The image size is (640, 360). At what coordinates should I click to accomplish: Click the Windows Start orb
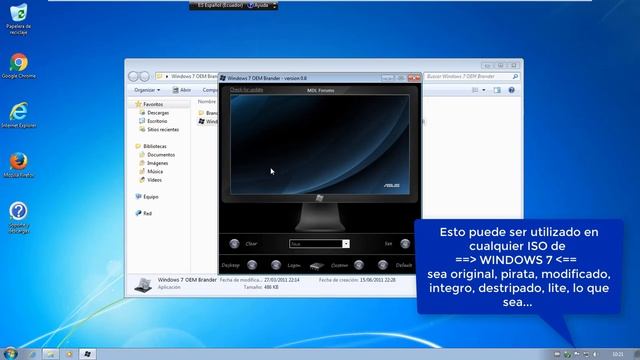pyautogui.click(x=10, y=353)
